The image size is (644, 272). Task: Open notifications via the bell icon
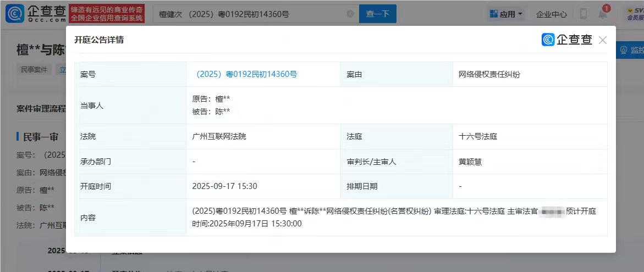point(603,14)
